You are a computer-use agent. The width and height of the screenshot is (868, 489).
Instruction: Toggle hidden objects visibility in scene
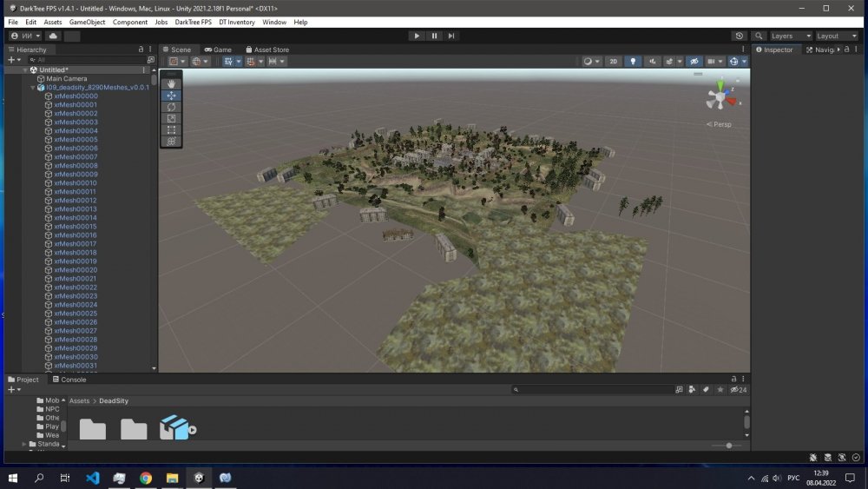point(694,62)
